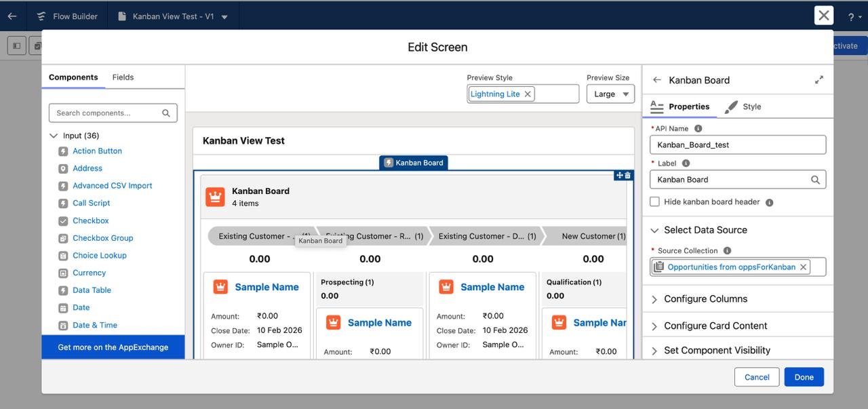
Task: Click the move handle icon on Kanban Board
Action: click(x=619, y=176)
